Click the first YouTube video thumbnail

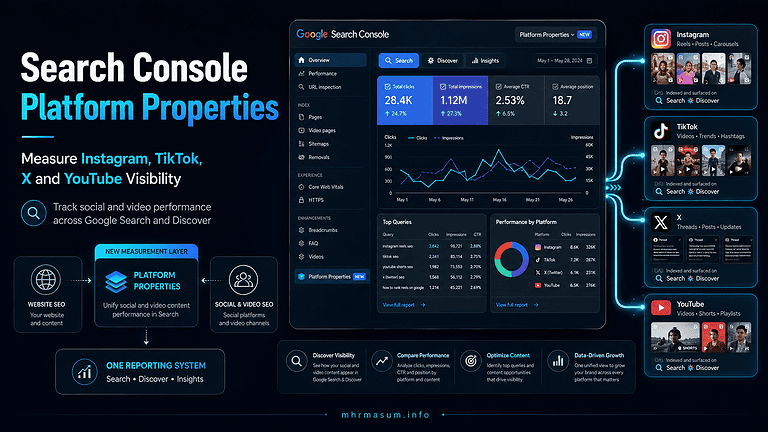pyautogui.click(x=675, y=337)
